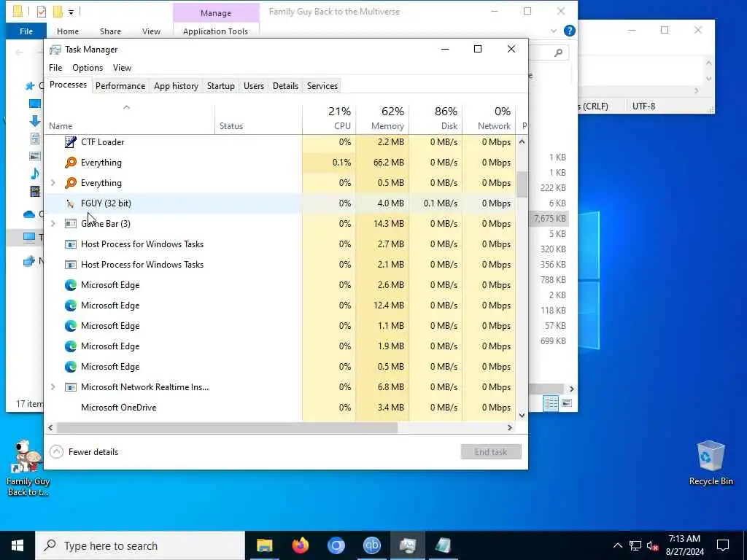Viewport: 747px width, 560px height.
Task: Collapse Task Manager with the Fewer details arrow
Action: tap(56, 451)
